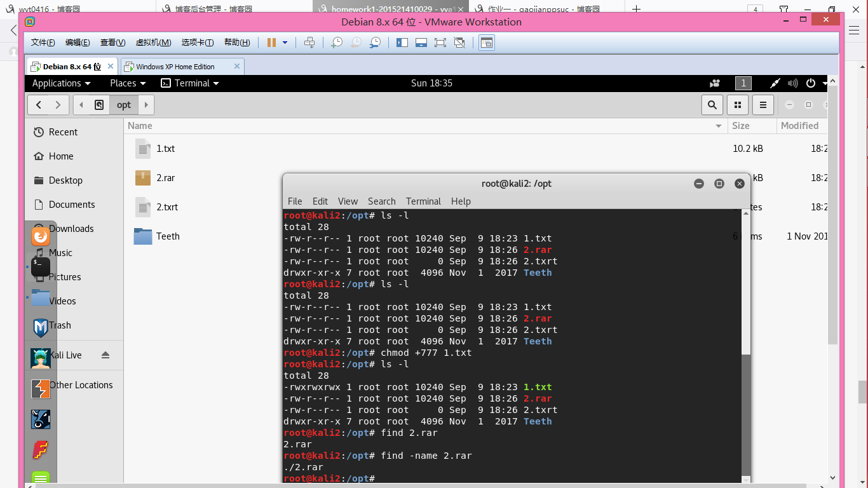The height and width of the screenshot is (488, 868).
Task: Open the file manager hamburger menu
Action: [x=763, y=105]
